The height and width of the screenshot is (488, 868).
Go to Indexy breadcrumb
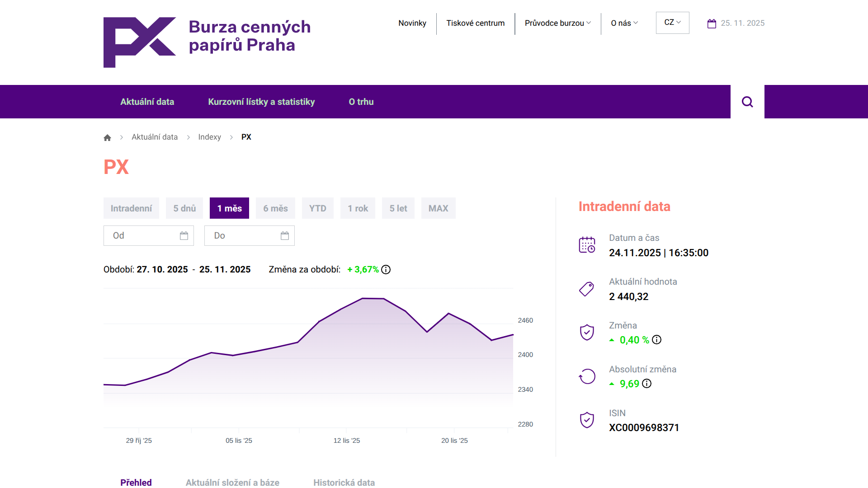point(210,137)
